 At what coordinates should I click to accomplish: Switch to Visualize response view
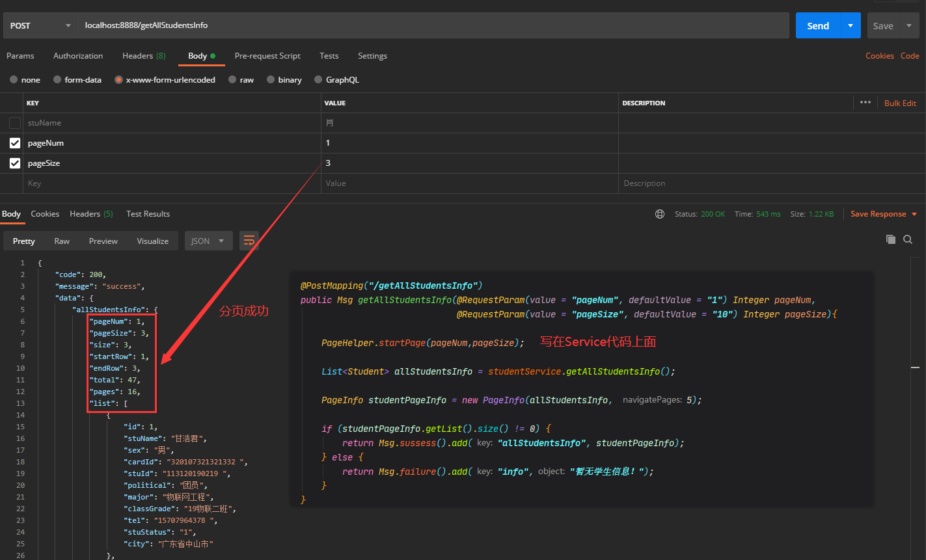tap(153, 241)
